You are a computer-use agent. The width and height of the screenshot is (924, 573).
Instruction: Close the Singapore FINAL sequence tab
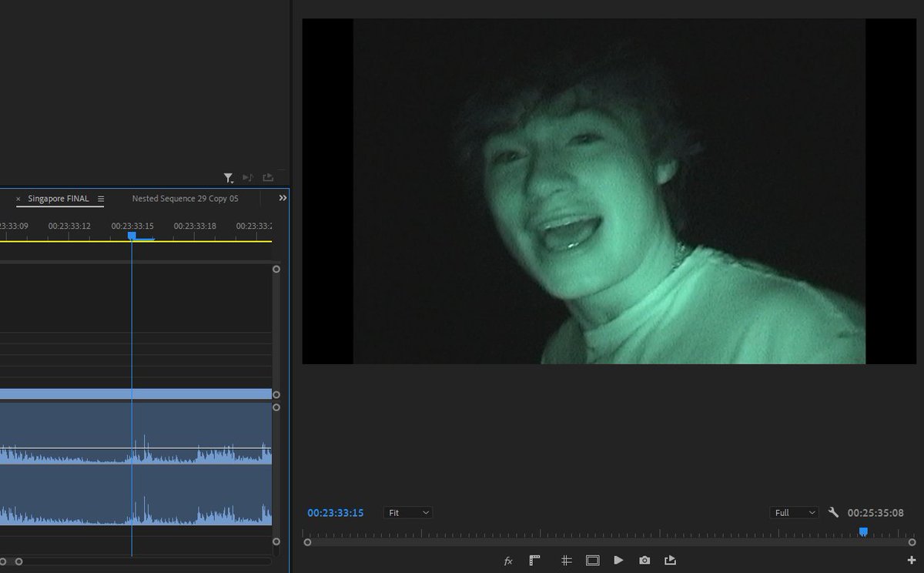point(18,199)
